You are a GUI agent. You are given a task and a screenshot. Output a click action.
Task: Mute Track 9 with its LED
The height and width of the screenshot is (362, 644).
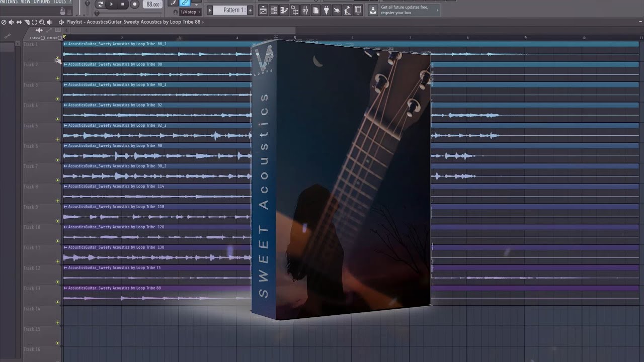[57, 221]
